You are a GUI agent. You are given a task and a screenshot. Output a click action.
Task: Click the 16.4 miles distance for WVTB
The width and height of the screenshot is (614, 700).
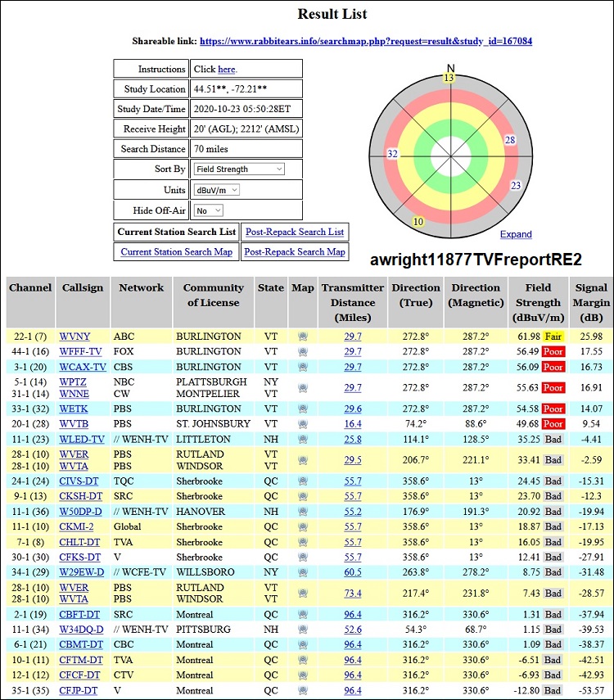[x=353, y=424]
